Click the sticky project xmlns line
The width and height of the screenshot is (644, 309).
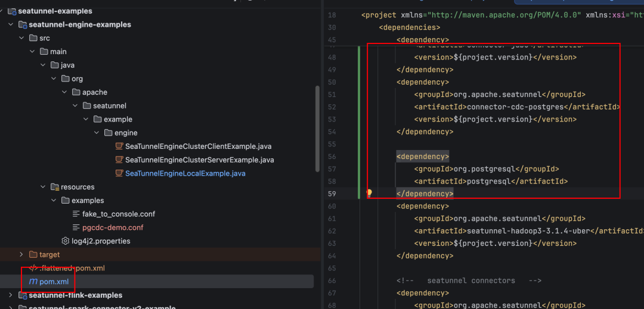[x=502, y=15]
